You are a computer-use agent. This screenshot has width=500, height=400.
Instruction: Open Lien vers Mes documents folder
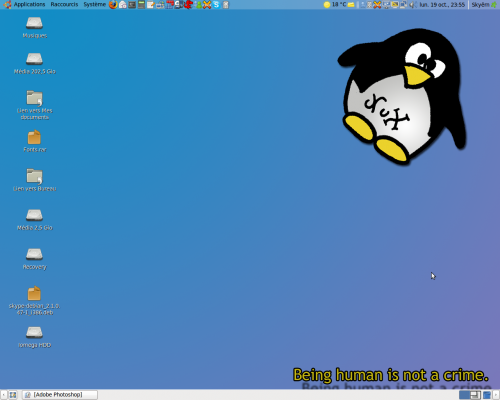point(35,105)
